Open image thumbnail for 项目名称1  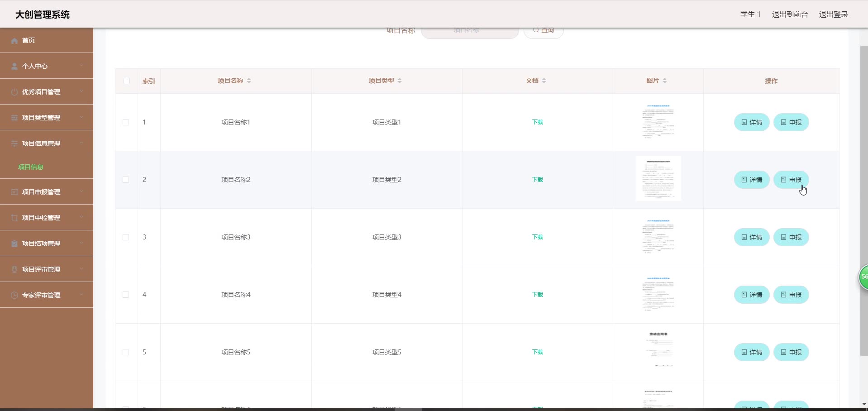point(658,121)
